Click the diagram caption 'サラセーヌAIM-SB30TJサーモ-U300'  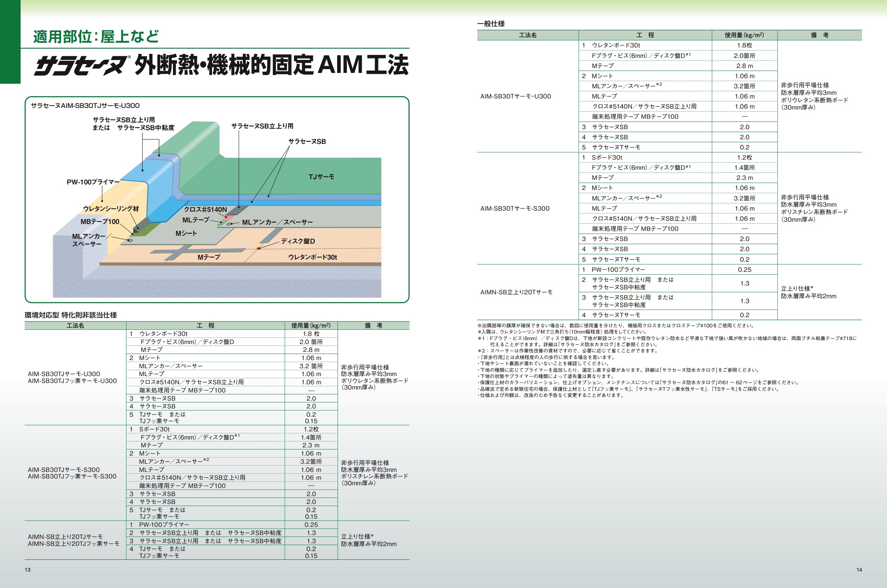click(85, 106)
